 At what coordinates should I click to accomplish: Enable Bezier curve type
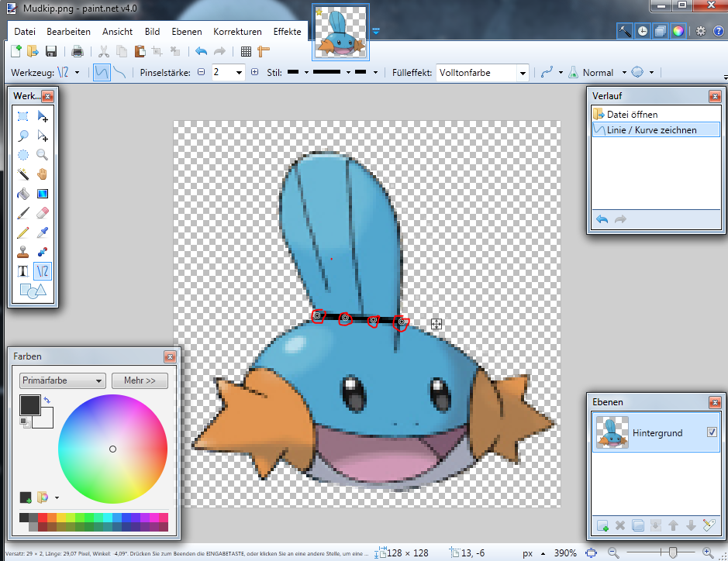pyautogui.click(x=120, y=72)
